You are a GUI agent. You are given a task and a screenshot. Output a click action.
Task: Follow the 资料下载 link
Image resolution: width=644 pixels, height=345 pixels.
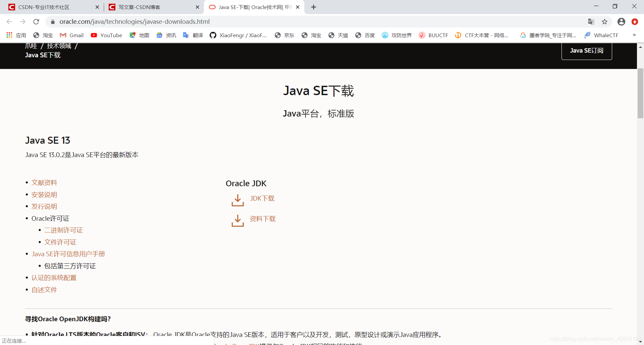click(263, 219)
